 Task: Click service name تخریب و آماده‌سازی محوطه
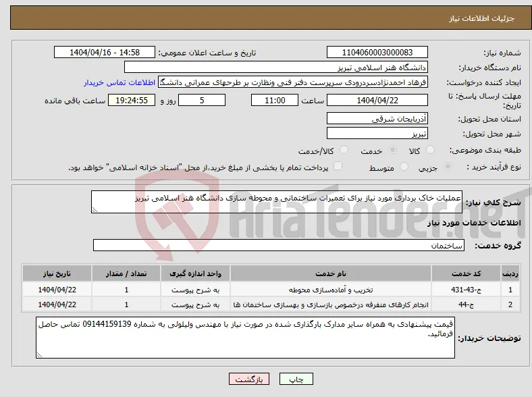pos(331,290)
